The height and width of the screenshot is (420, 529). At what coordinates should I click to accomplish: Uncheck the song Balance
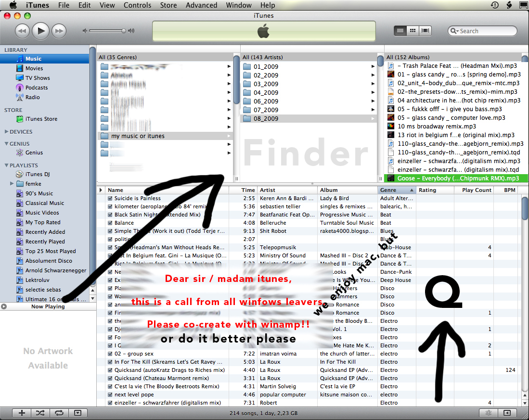110,223
